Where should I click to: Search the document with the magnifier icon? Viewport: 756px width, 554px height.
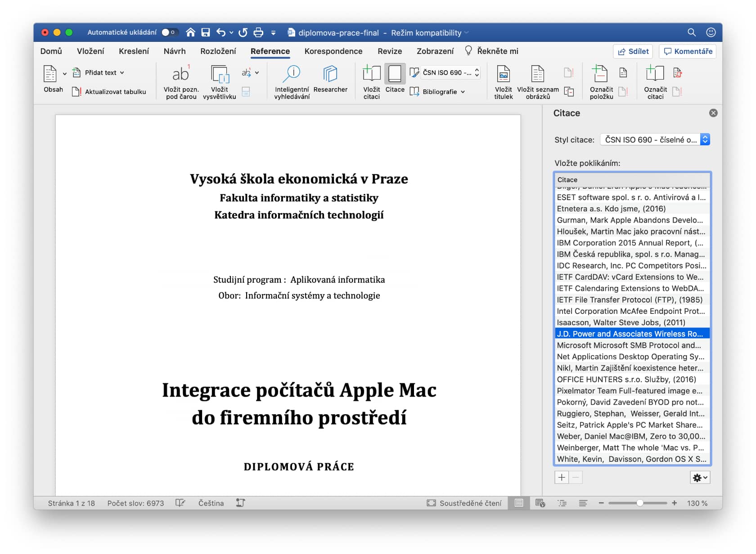pos(692,32)
